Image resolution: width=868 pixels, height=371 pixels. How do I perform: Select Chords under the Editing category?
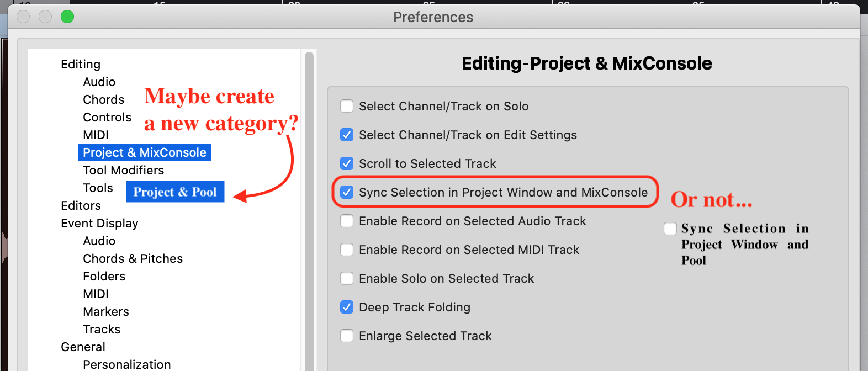[x=103, y=99]
